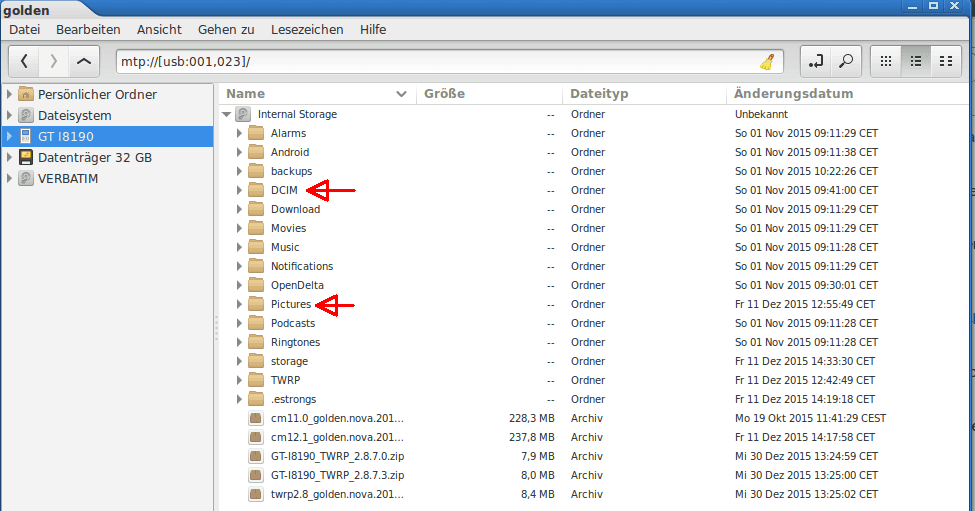The width and height of the screenshot is (975, 511).
Task: Click Unbekannt date of Internal Storage
Action: coord(761,114)
